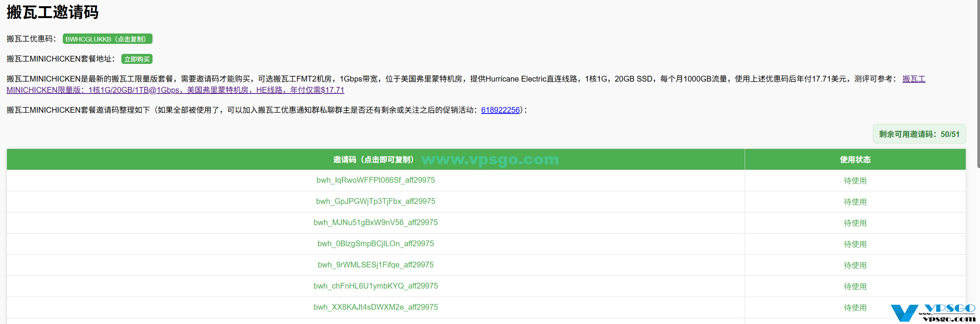
Task: Click the 剩余可用邀请码 50/51 counter badge
Action: click(919, 134)
